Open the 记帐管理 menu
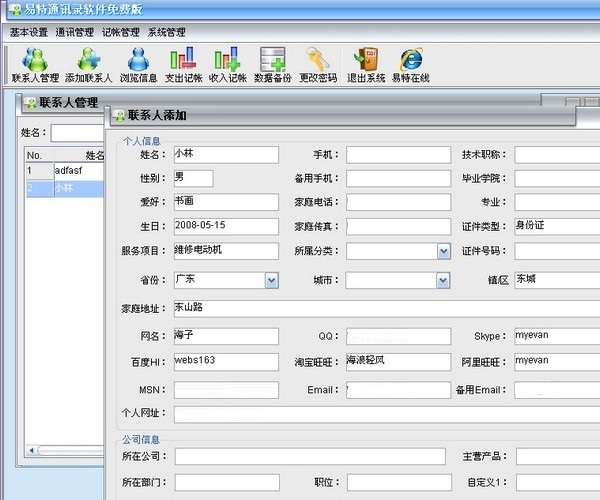Image resolution: width=600 pixels, height=500 pixels. 121,32
